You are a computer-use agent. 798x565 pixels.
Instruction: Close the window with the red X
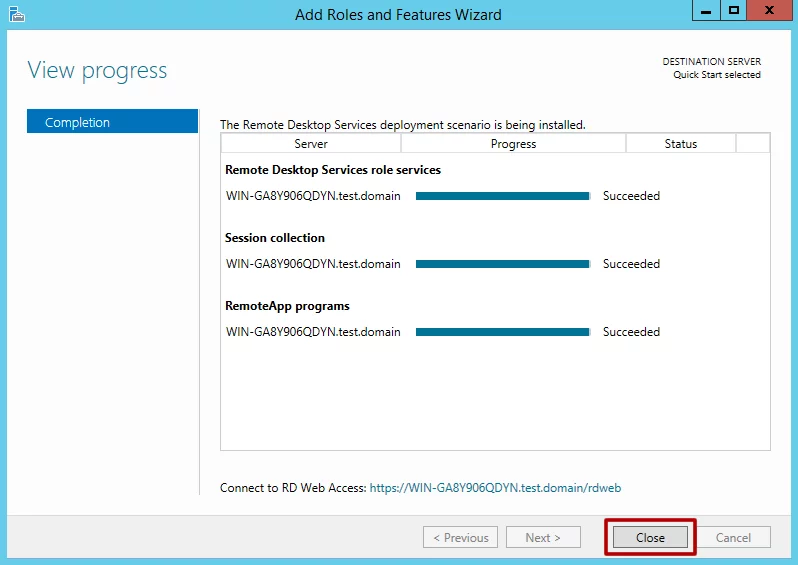point(769,11)
